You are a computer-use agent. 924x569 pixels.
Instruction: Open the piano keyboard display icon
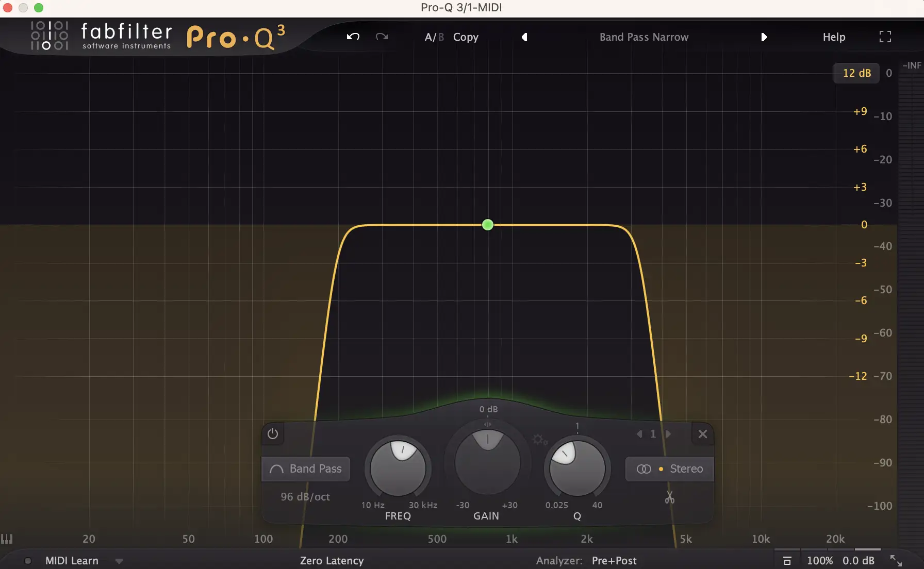click(x=7, y=539)
